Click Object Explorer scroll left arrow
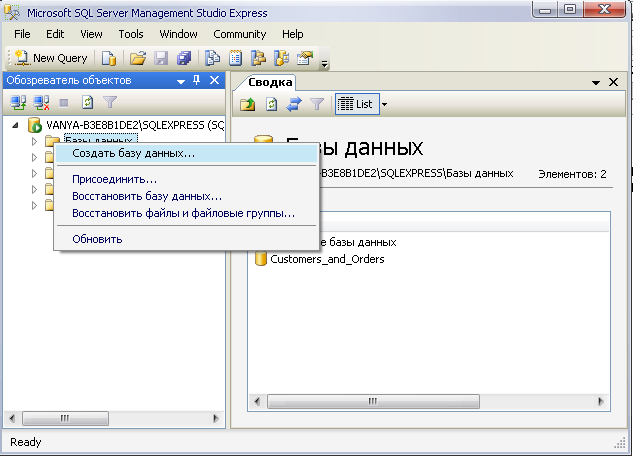The image size is (633, 456). pos(12,418)
